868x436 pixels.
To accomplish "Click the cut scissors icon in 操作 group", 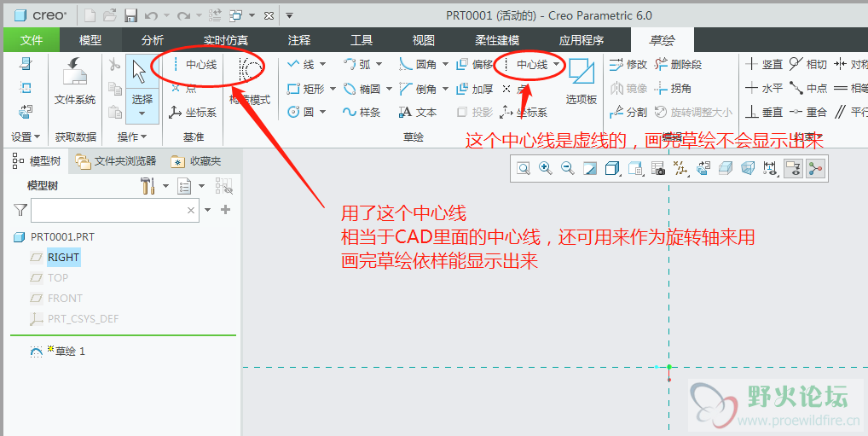I will click(114, 64).
